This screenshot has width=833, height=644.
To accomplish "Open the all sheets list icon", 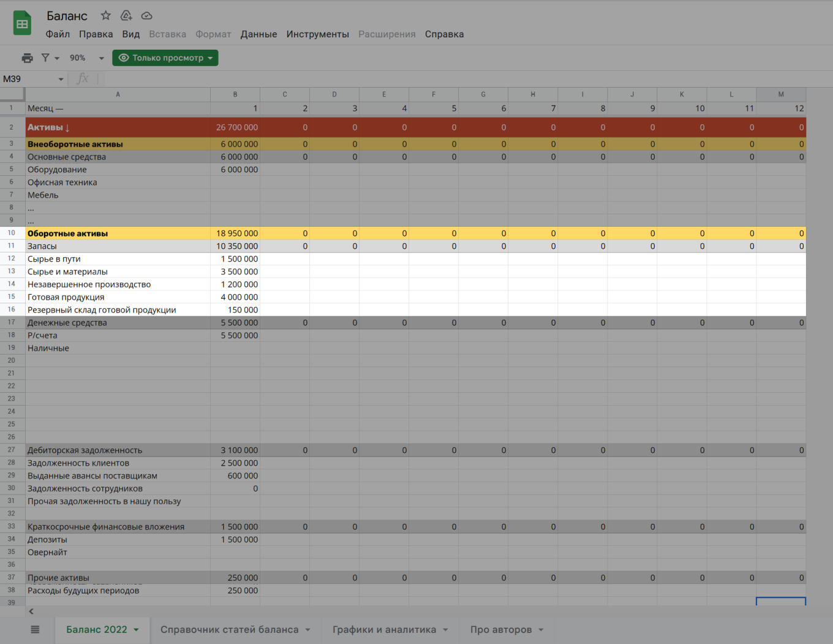I will [35, 629].
